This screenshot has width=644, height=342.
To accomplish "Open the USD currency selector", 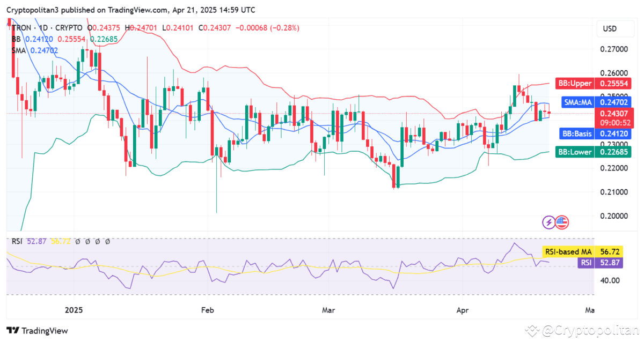I will click(x=609, y=28).
